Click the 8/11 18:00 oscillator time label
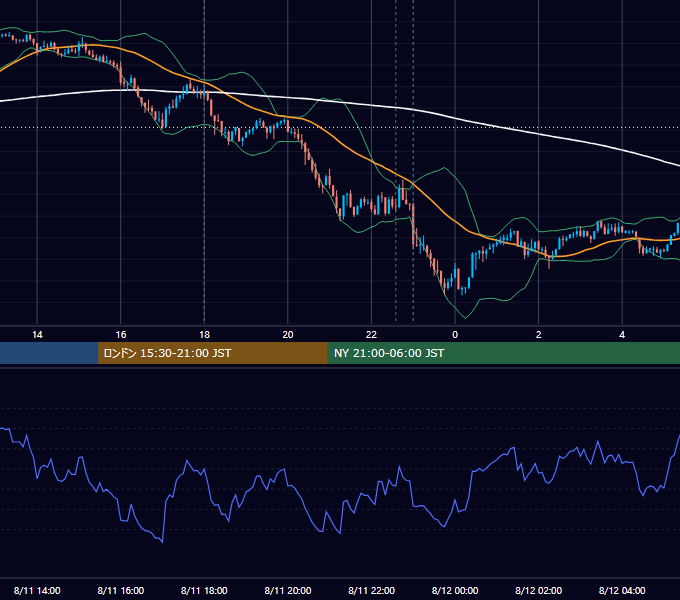This screenshot has width=680, height=600. tap(204, 590)
